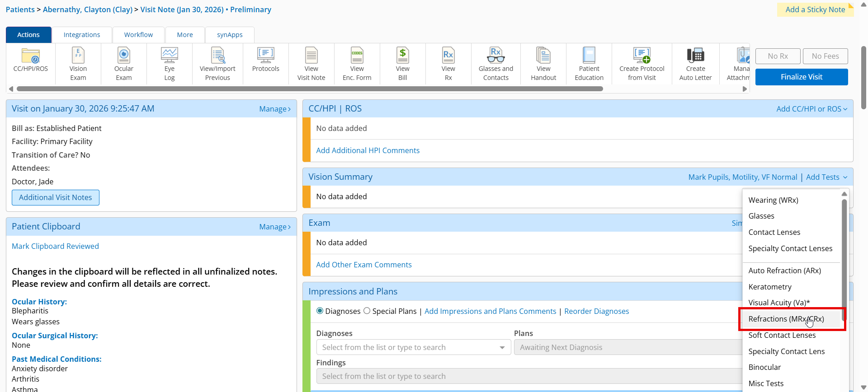The width and height of the screenshot is (868, 392).
Task: Expand the Add Tests dropdown
Action: [826, 177]
